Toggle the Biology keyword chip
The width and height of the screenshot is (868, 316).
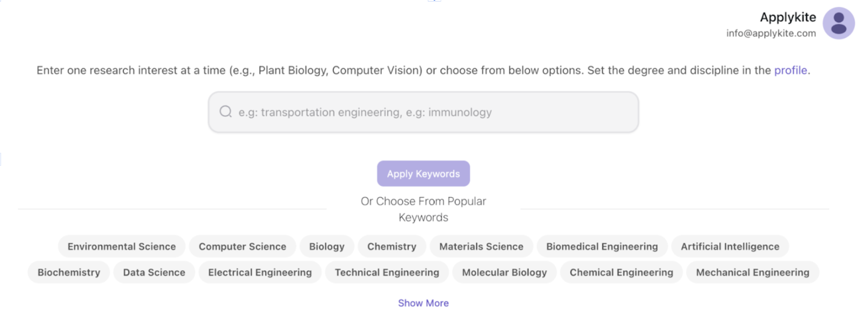coord(327,246)
